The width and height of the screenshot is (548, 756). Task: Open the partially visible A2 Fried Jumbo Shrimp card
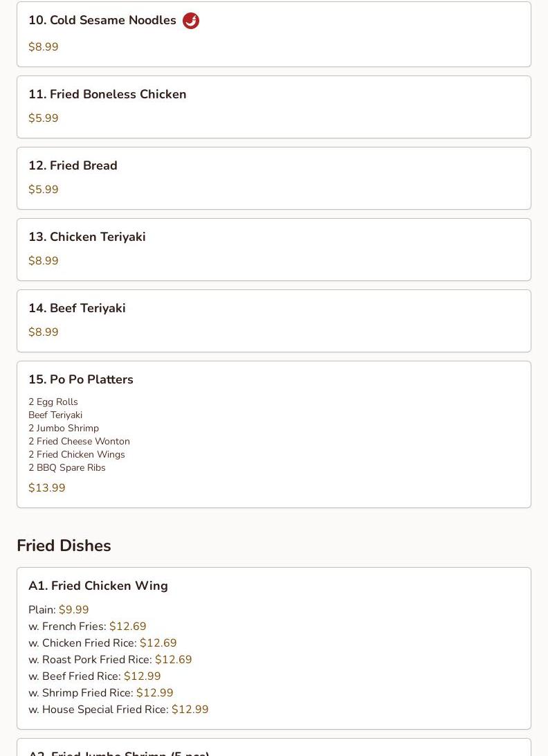pyautogui.click(x=274, y=747)
